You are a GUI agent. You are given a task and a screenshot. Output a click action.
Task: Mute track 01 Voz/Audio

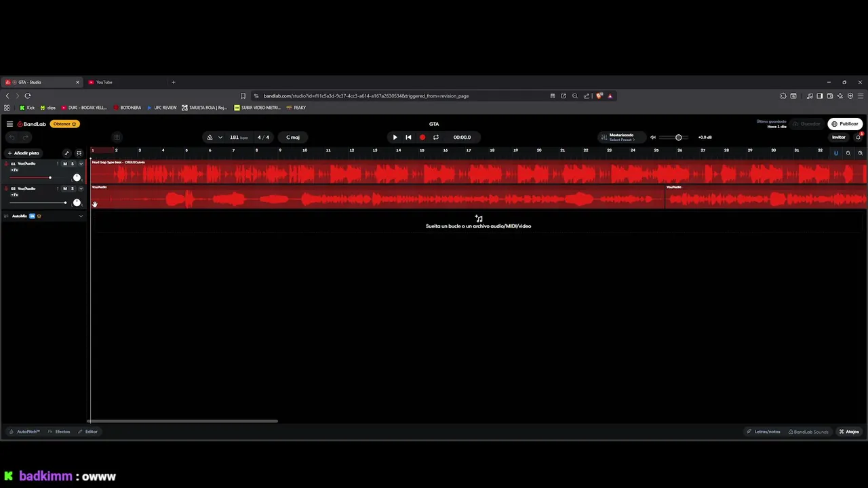coord(65,163)
